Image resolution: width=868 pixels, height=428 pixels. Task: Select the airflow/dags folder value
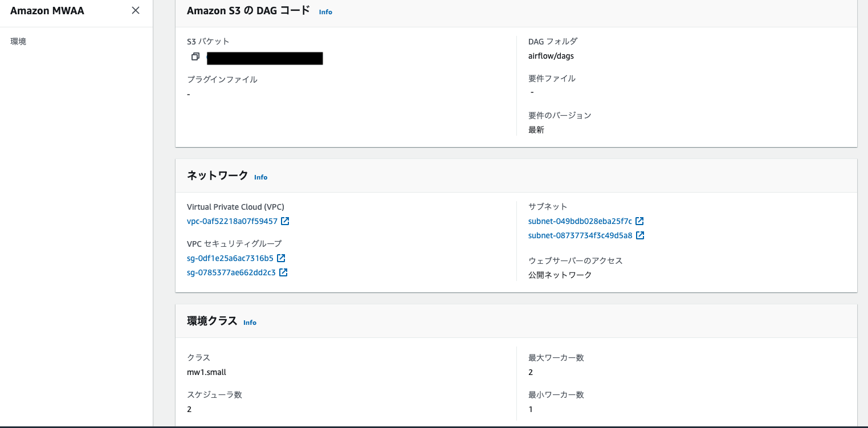coord(551,56)
